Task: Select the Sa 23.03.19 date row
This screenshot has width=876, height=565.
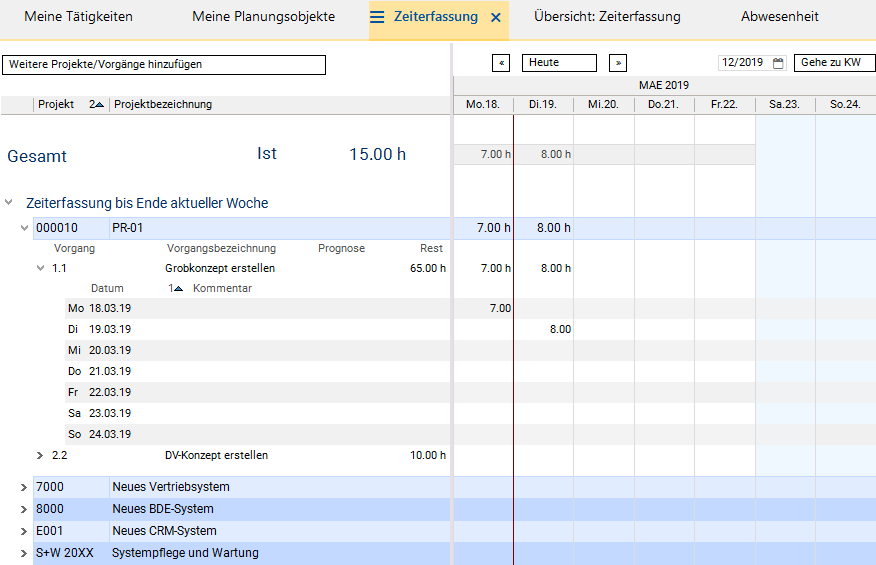Action: click(258, 414)
